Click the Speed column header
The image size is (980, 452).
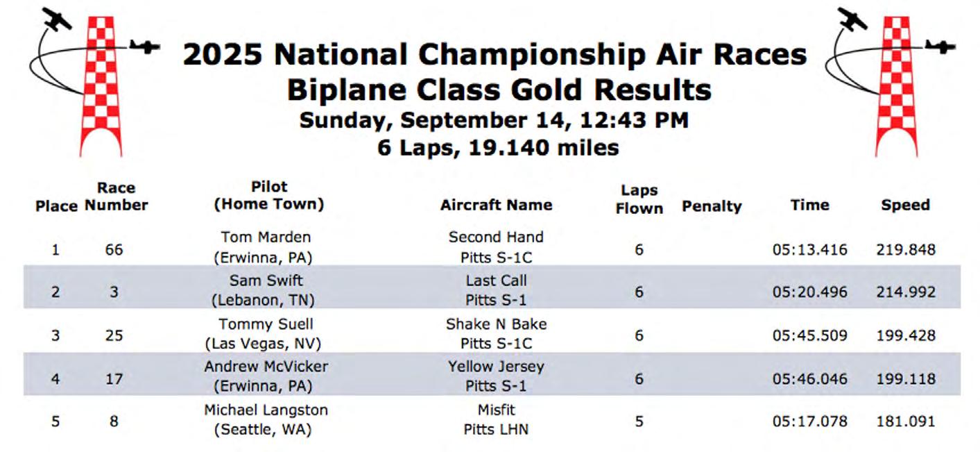click(x=905, y=205)
